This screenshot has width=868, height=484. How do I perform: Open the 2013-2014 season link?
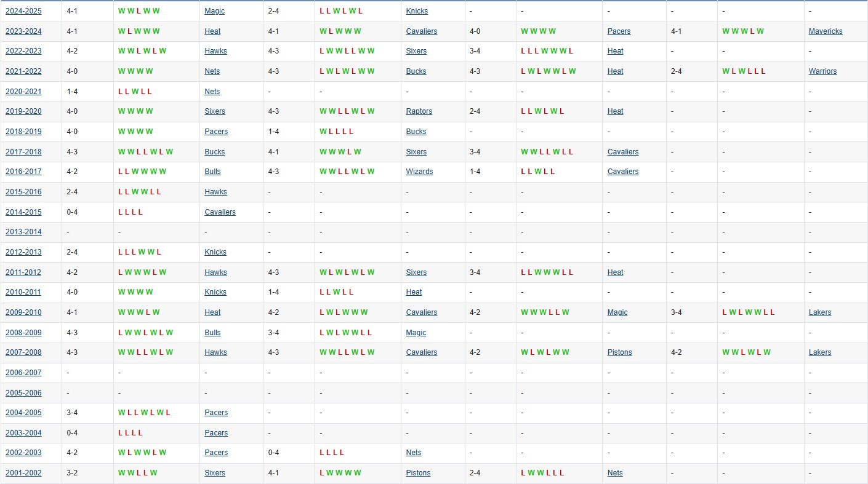pos(23,232)
